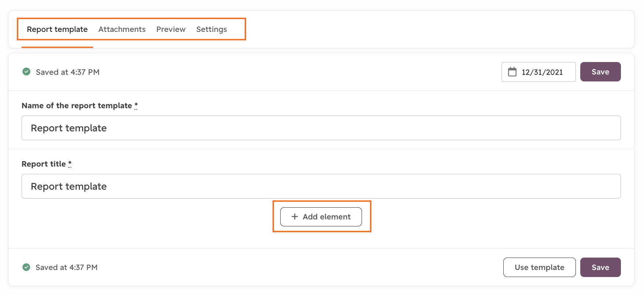Image resolution: width=644 pixels, height=295 pixels.
Task: Click the Report title field label
Action: 44,164
